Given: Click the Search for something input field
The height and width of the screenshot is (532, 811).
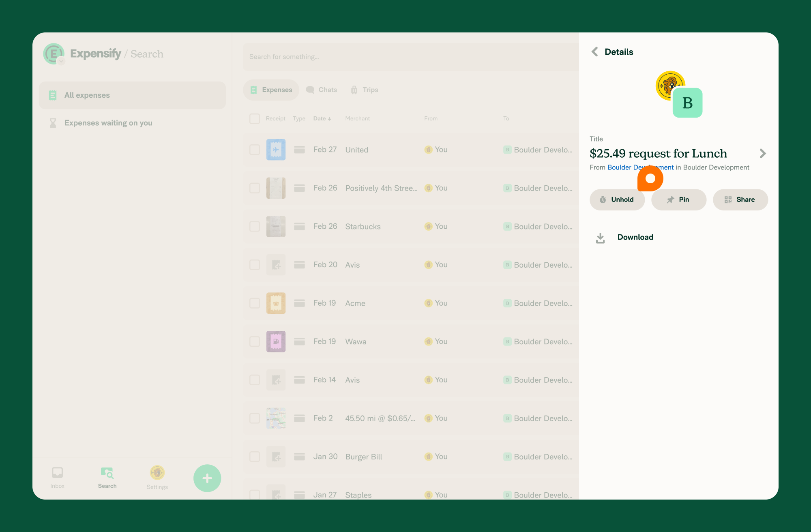Looking at the screenshot, I should pos(411,57).
